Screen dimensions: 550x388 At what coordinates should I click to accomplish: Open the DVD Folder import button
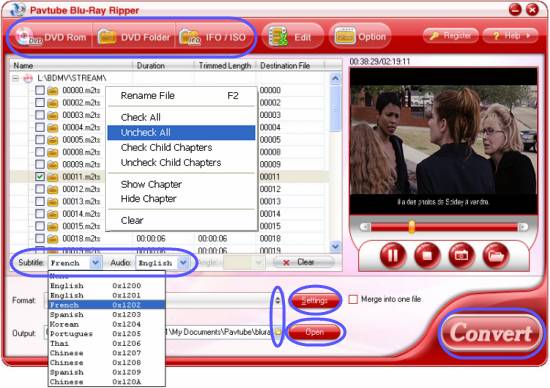(134, 37)
